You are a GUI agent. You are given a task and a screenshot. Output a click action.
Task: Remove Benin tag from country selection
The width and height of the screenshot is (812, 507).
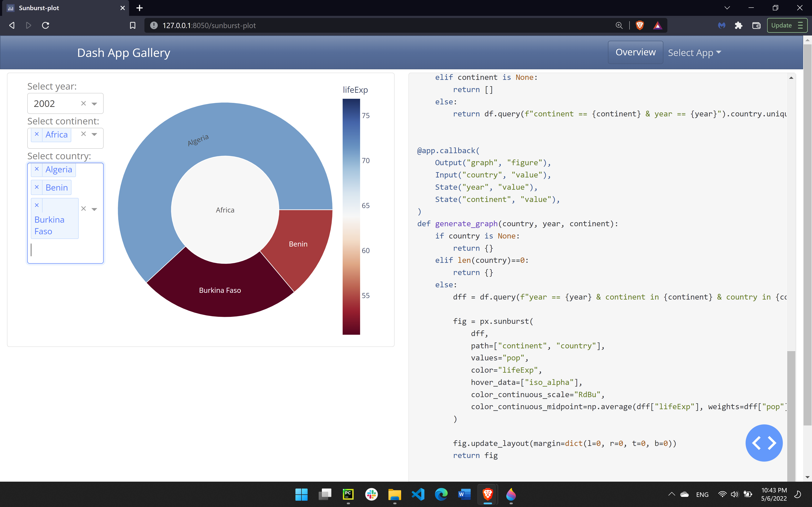pos(37,187)
